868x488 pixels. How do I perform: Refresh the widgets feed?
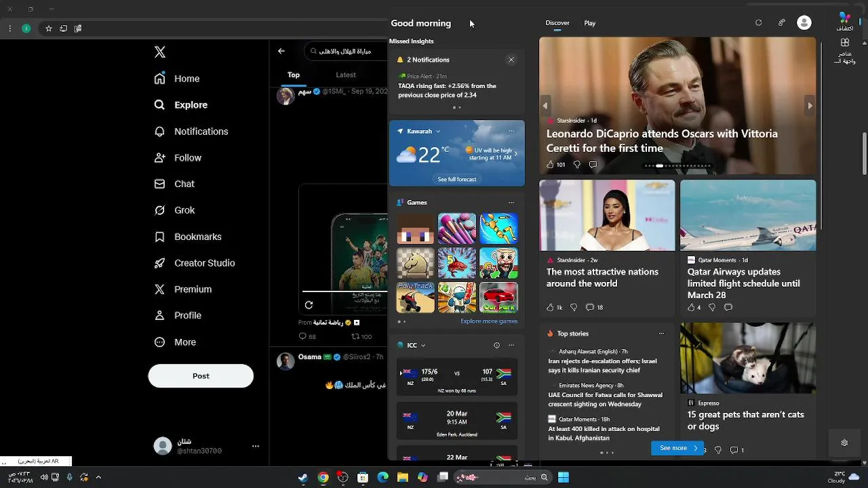pyautogui.click(x=759, y=23)
